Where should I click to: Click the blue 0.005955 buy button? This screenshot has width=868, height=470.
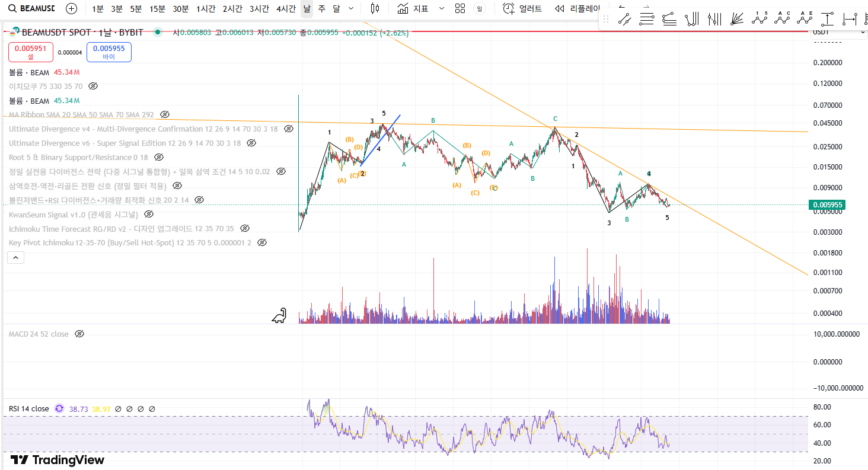109,52
